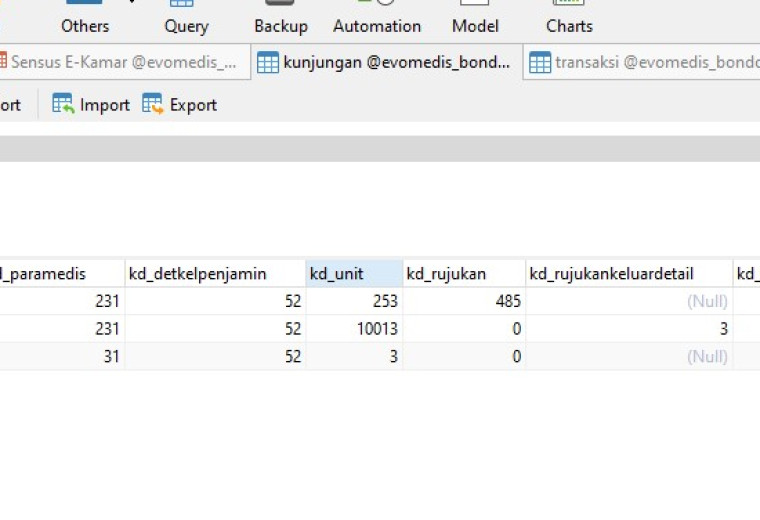The width and height of the screenshot is (760, 520).
Task: Open the Query toolbar item
Action: pos(186,19)
